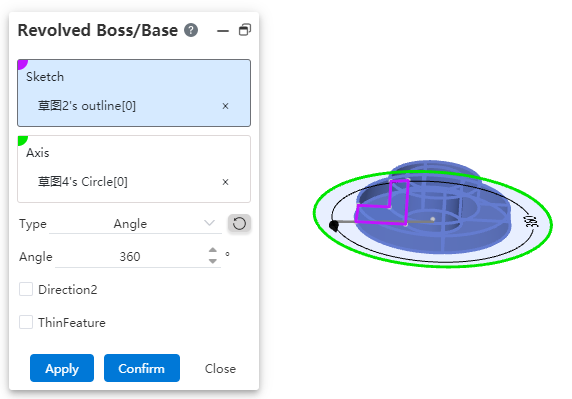The width and height of the screenshot is (572, 399).
Task: Decrease the Angle with the down arrow
Action: (213, 261)
